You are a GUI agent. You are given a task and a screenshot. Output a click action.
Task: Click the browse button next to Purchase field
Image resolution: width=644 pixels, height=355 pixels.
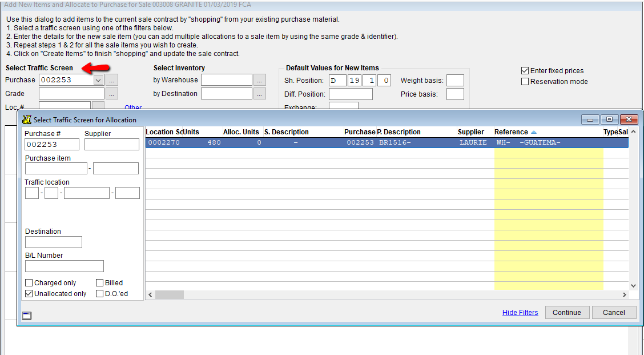coord(112,80)
